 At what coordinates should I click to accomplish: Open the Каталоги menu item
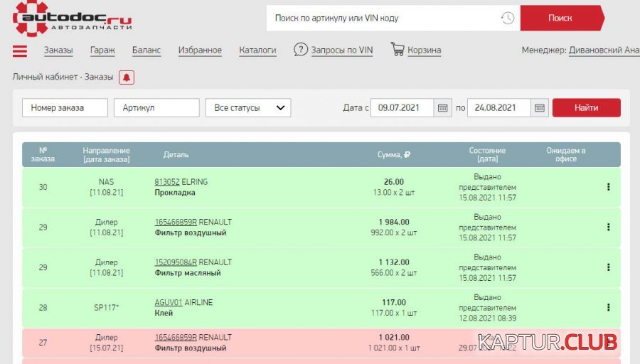[x=257, y=50]
